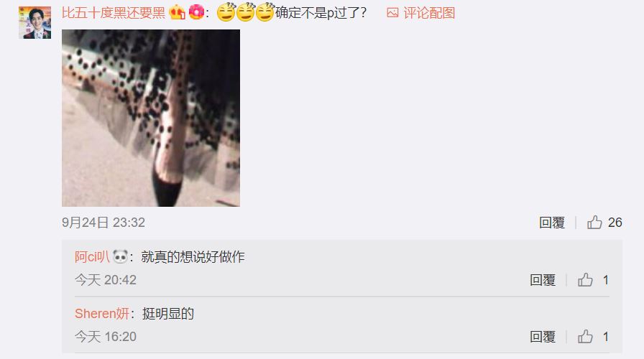Open Sheren妍 user profile

tap(102, 314)
